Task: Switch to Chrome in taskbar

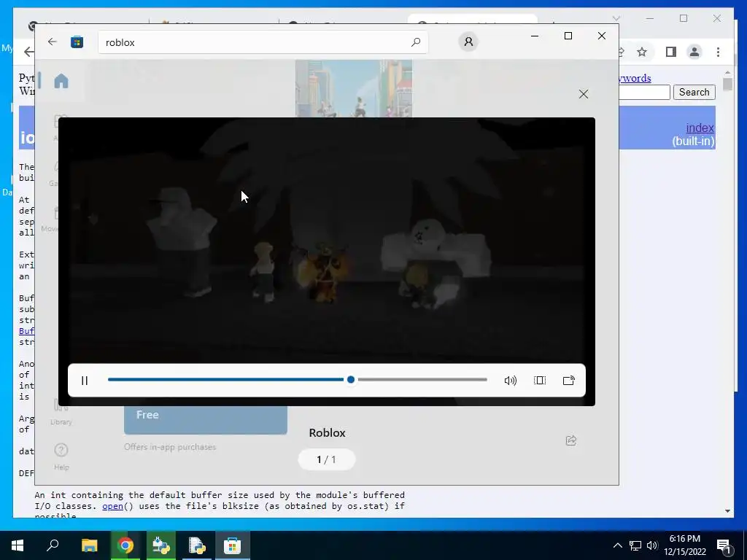Action: tap(125, 545)
